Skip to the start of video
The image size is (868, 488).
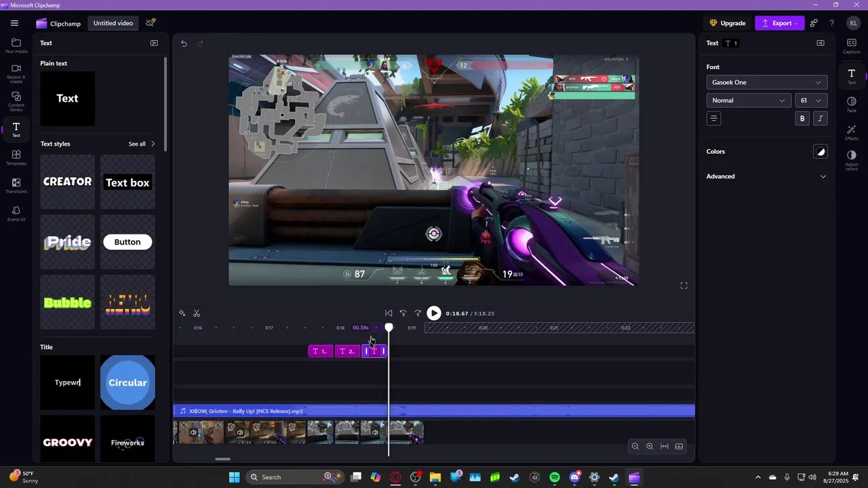(389, 313)
